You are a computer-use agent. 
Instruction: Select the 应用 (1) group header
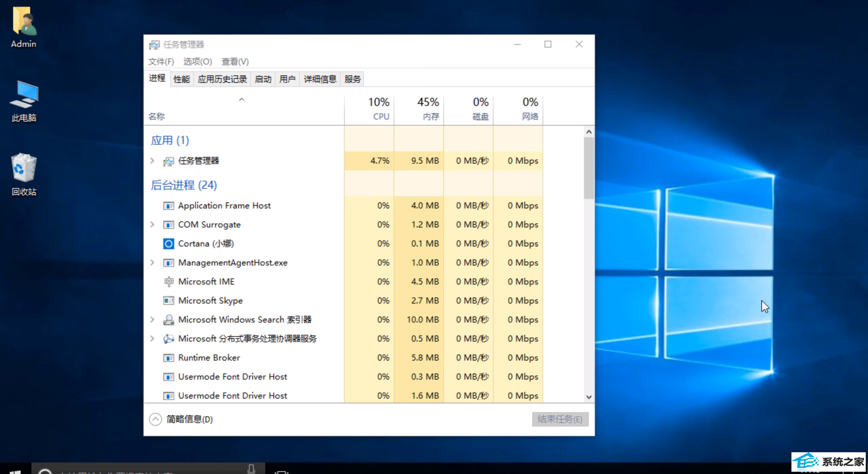click(170, 140)
